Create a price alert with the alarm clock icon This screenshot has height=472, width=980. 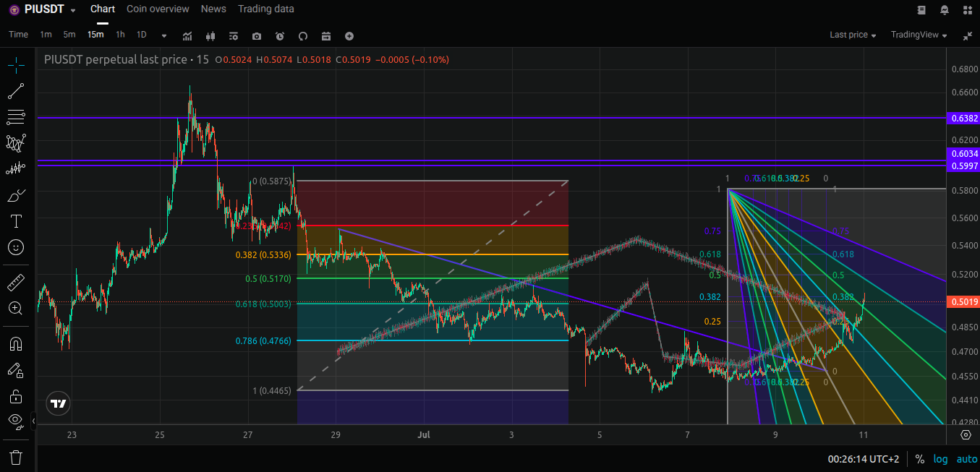280,35
